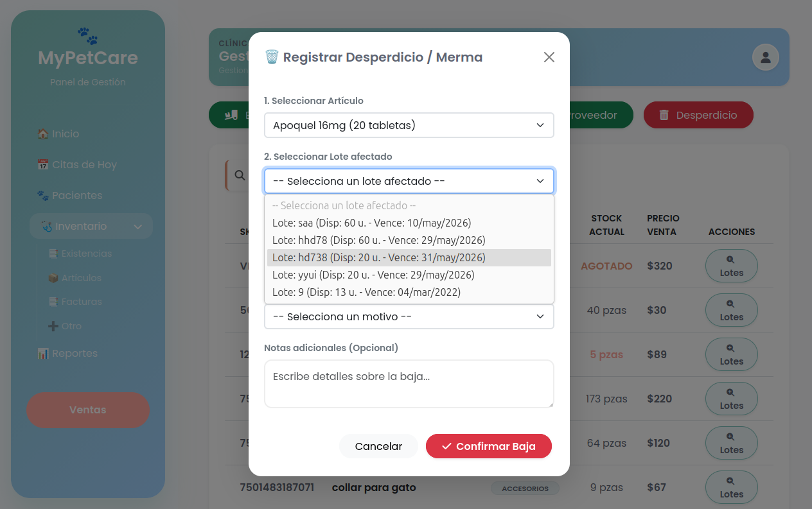Click the Cancelar button
The height and width of the screenshot is (509, 812).
(378, 446)
